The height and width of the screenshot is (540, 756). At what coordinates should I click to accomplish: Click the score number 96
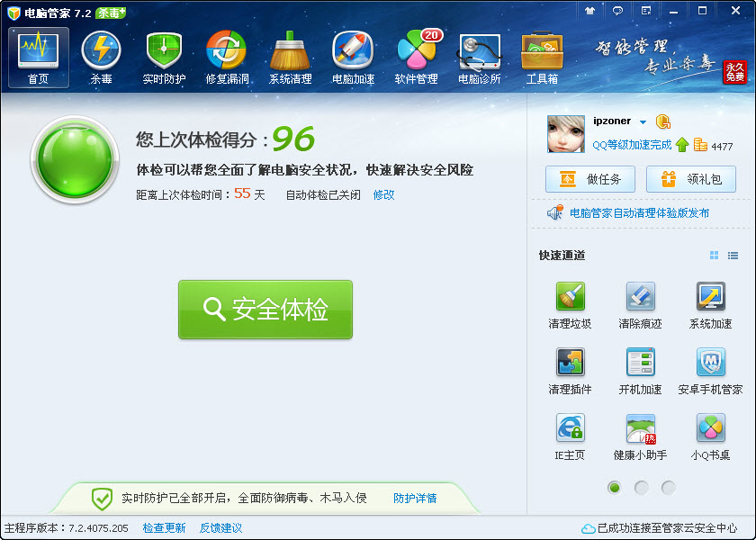tap(293, 139)
